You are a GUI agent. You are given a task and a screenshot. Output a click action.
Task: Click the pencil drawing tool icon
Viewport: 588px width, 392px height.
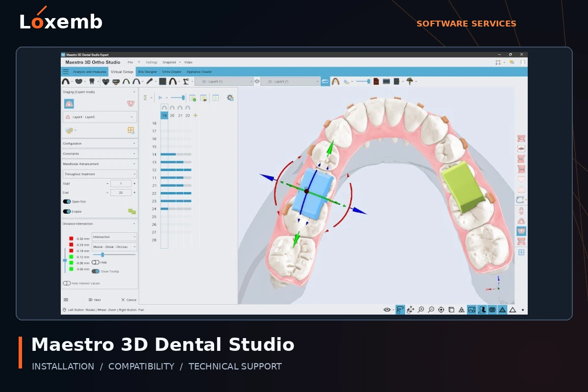tap(149, 81)
